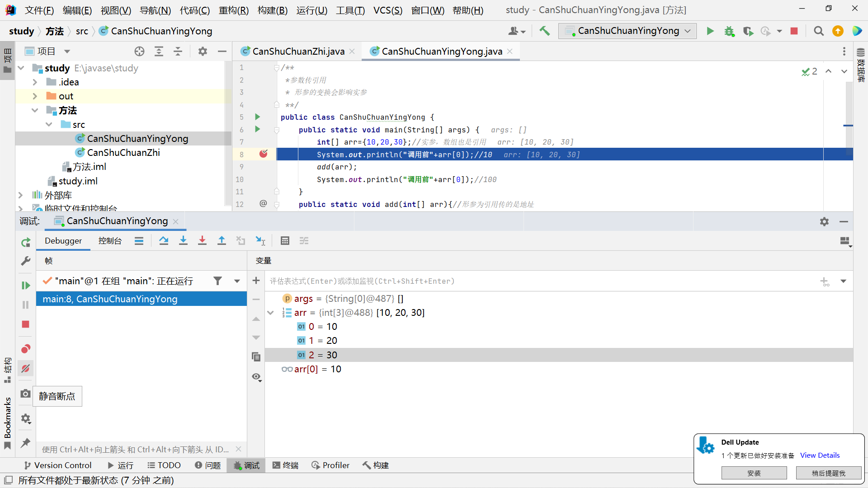Click the 稍后提醒我 button

828,473
